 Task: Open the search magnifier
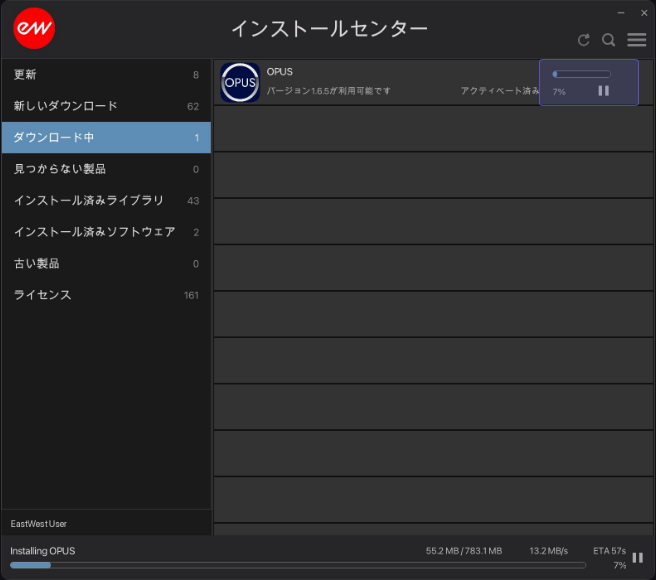point(608,40)
